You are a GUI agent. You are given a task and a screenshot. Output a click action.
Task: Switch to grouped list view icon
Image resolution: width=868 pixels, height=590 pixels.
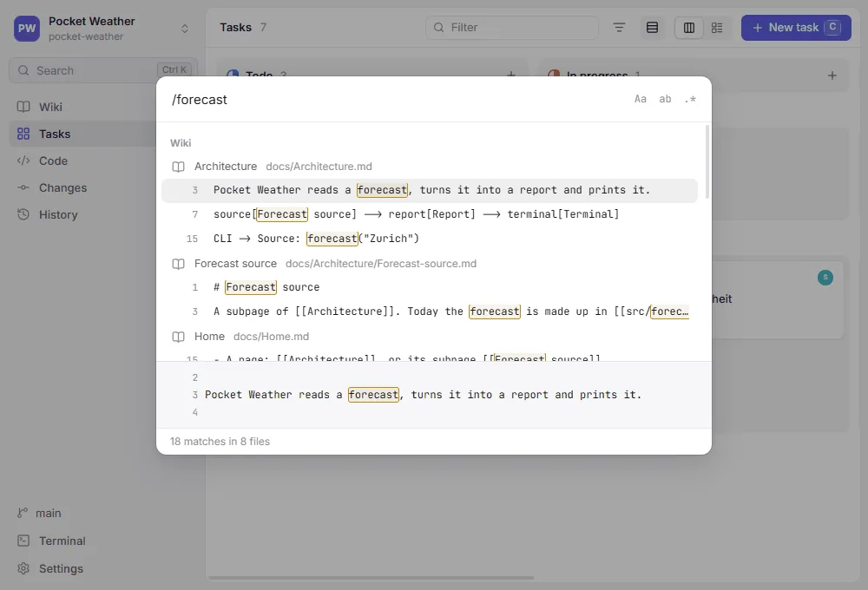[717, 28]
